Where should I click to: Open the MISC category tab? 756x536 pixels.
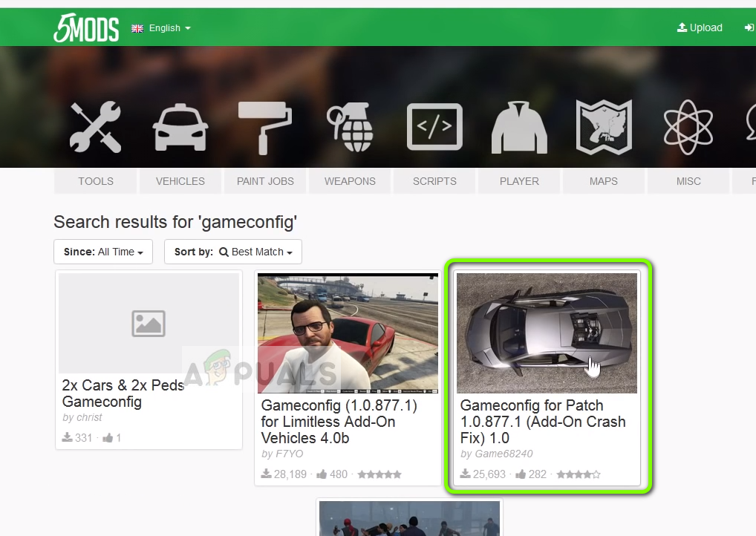pos(688,181)
